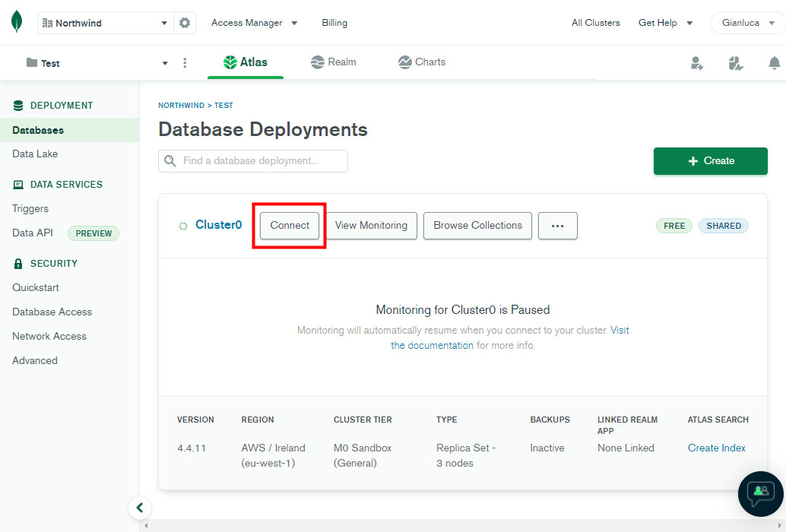Click the version value 4.4.11
The image size is (786, 532).
[x=192, y=448]
